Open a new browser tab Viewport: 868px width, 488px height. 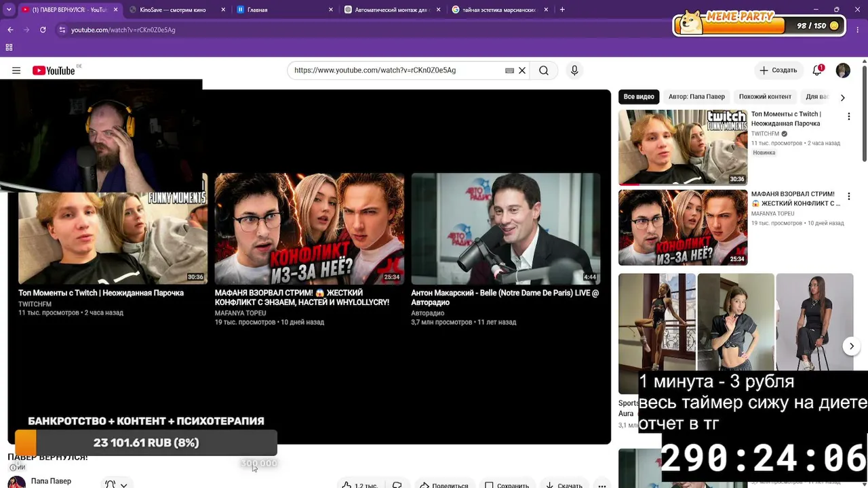[x=562, y=9]
